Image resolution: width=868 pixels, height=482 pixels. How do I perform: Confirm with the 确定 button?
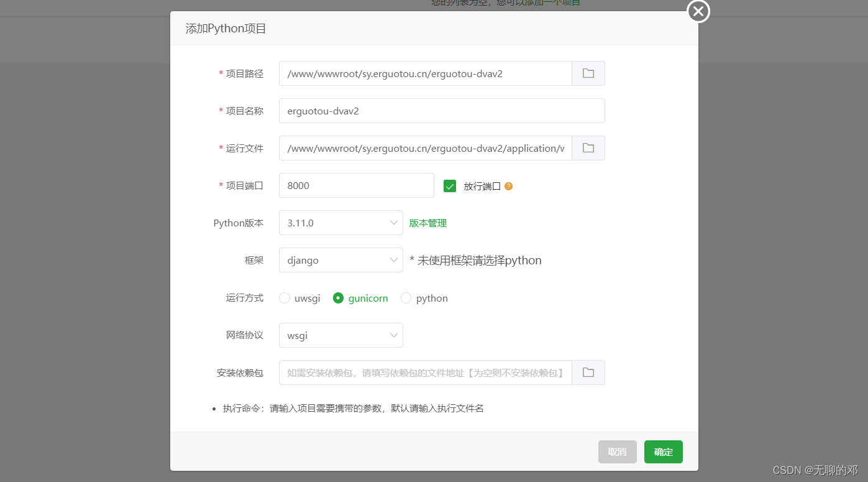click(663, 452)
